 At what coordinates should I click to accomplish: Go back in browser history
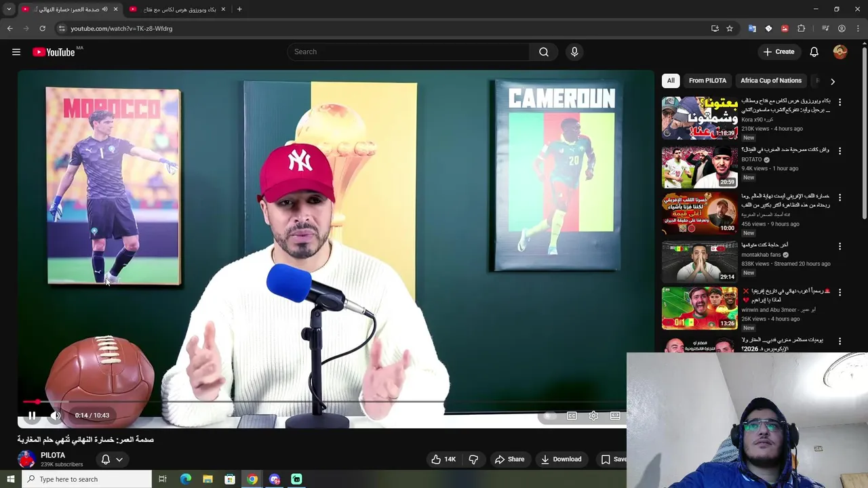(9, 28)
